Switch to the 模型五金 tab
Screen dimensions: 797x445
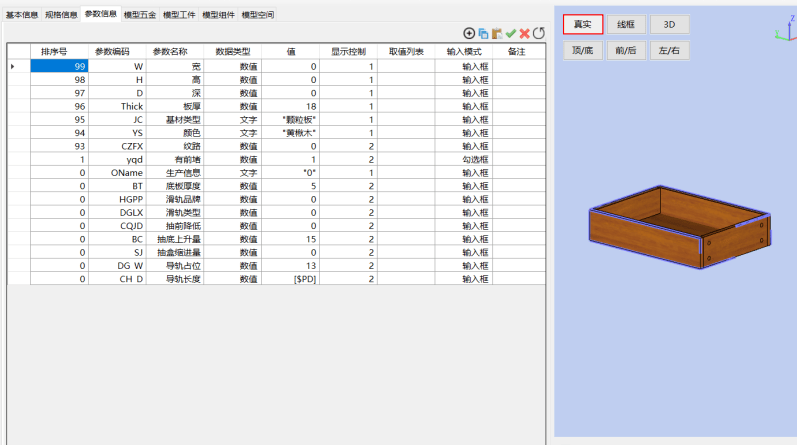click(x=139, y=15)
